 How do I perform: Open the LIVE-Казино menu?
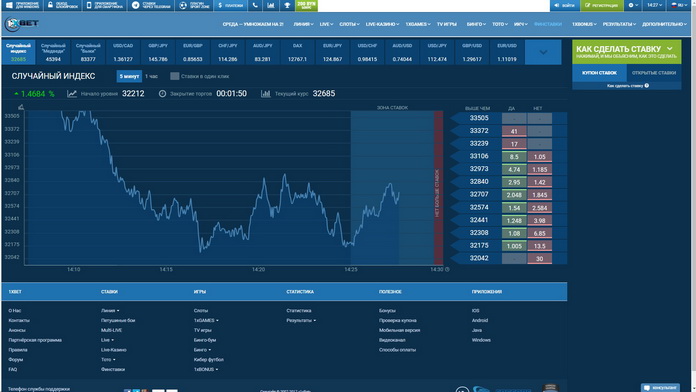coord(382,24)
